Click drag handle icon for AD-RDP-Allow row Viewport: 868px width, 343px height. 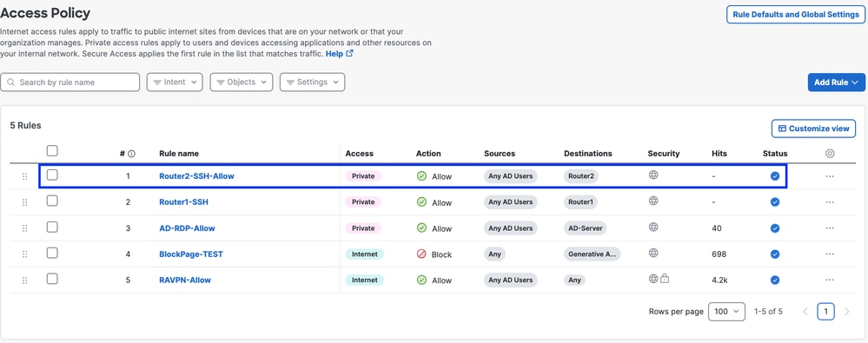(x=25, y=228)
